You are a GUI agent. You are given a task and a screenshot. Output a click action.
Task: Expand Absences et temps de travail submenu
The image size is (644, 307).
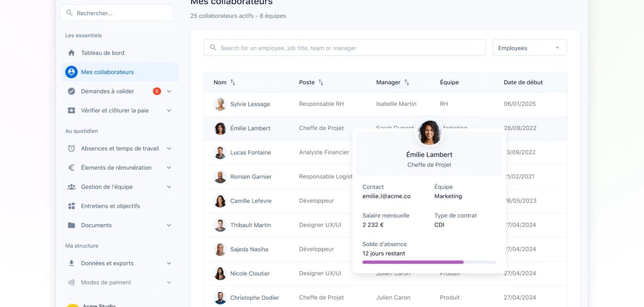(169, 149)
